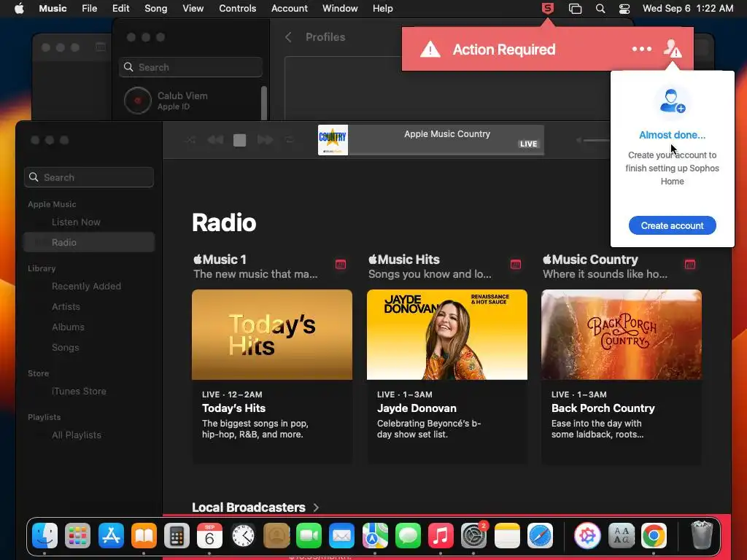The width and height of the screenshot is (747, 560).
Task: Open Safari from the Dock
Action: (x=540, y=536)
